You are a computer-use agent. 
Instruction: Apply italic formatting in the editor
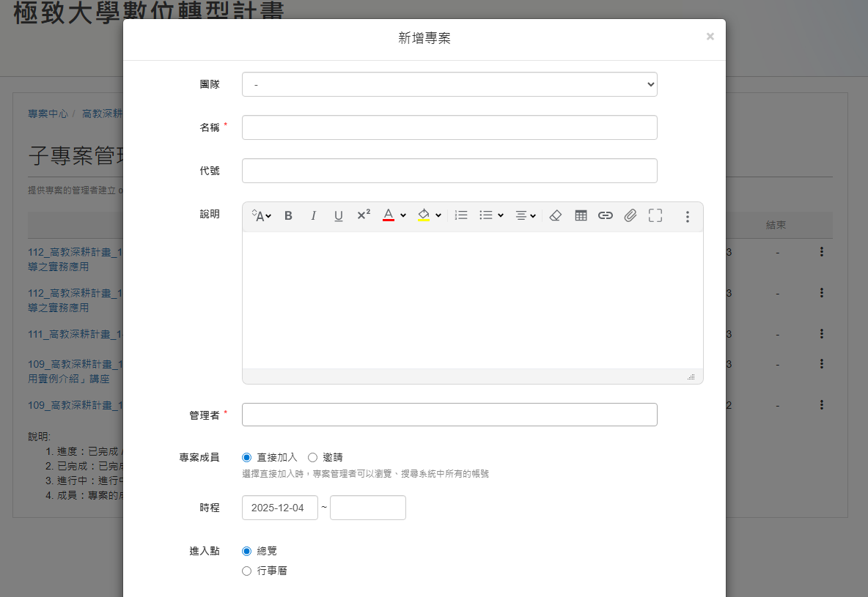click(x=313, y=215)
